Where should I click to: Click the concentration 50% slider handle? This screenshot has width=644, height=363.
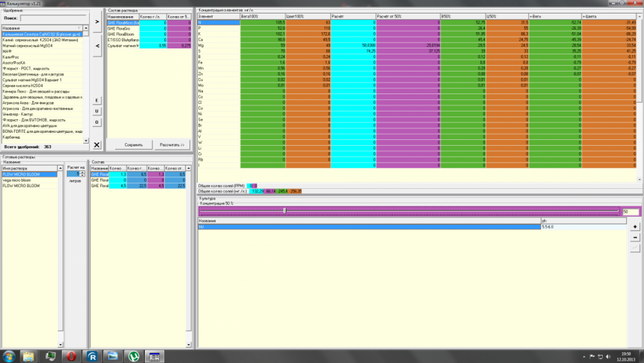coord(285,210)
